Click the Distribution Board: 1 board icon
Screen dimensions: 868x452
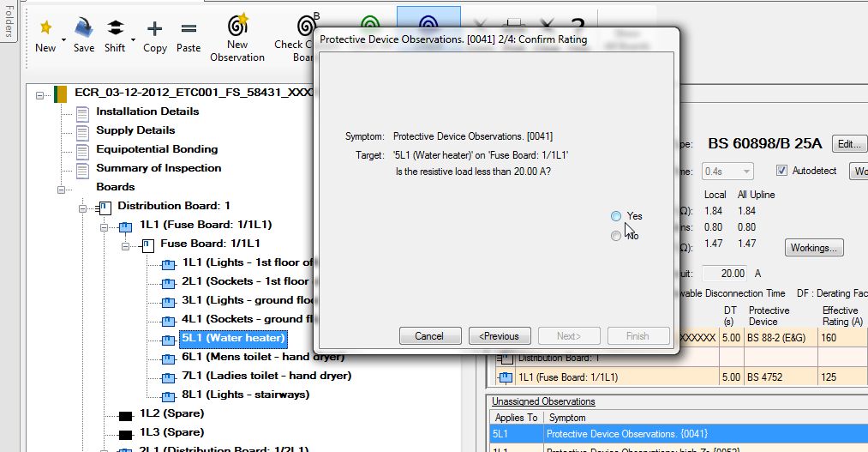coord(104,208)
